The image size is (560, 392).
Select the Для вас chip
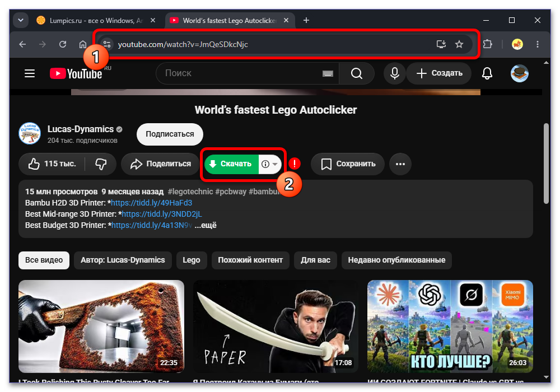315,260
